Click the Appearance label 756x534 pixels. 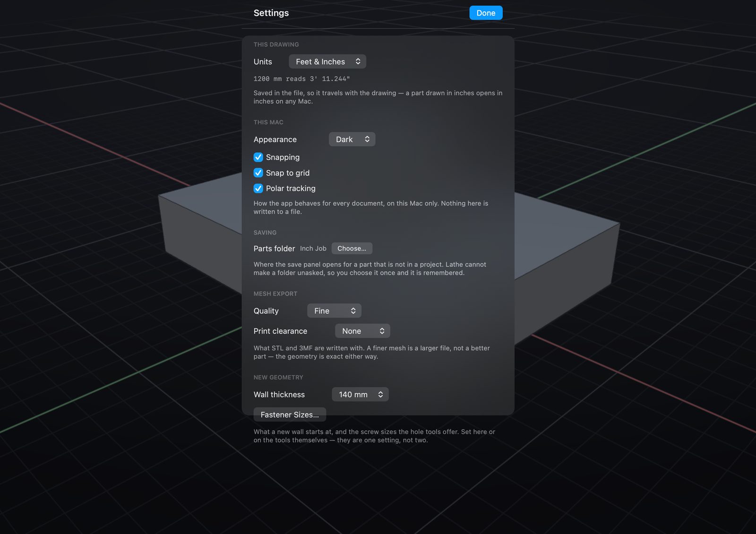click(275, 139)
